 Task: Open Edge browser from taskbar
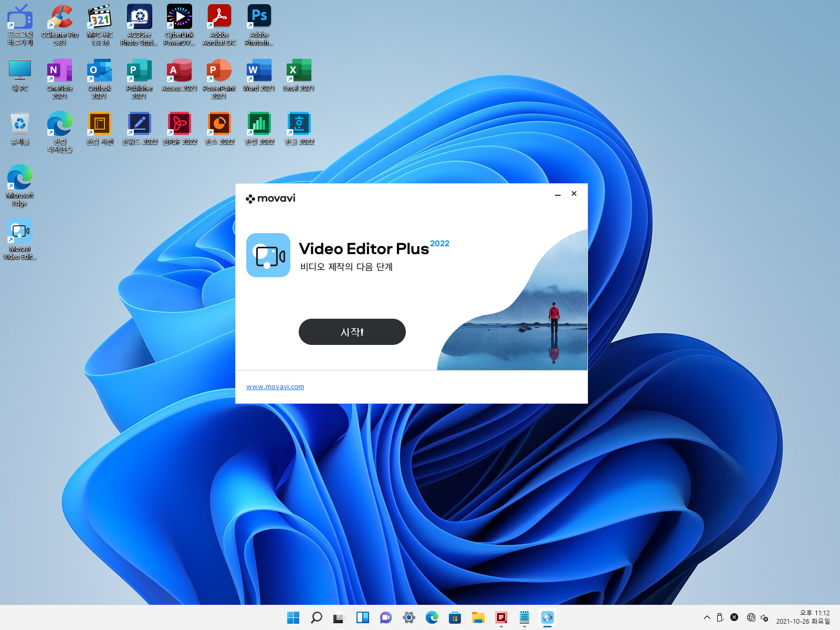[432, 617]
